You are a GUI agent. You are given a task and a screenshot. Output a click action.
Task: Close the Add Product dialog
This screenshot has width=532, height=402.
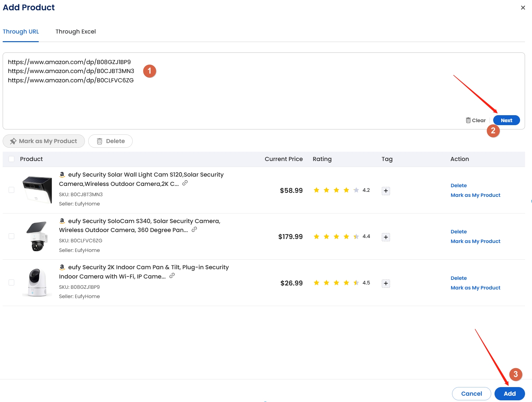(523, 8)
